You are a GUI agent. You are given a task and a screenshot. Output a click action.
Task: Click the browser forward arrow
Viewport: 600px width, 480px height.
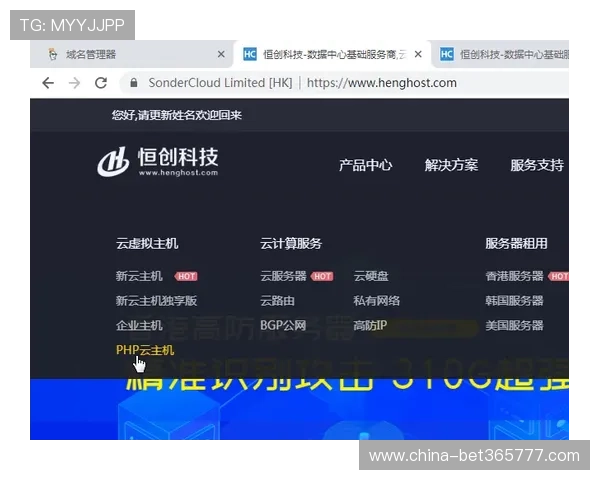[74, 83]
